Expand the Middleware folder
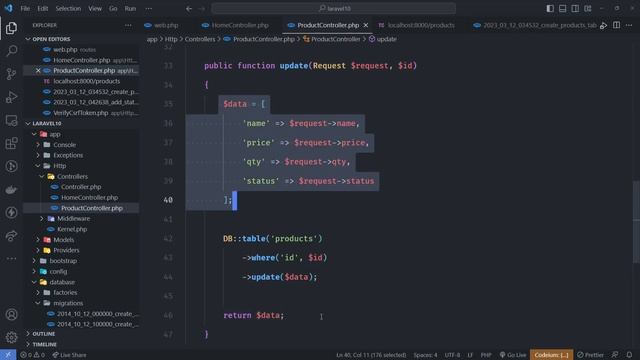This screenshot has width=640, height=360. point(81,218)
